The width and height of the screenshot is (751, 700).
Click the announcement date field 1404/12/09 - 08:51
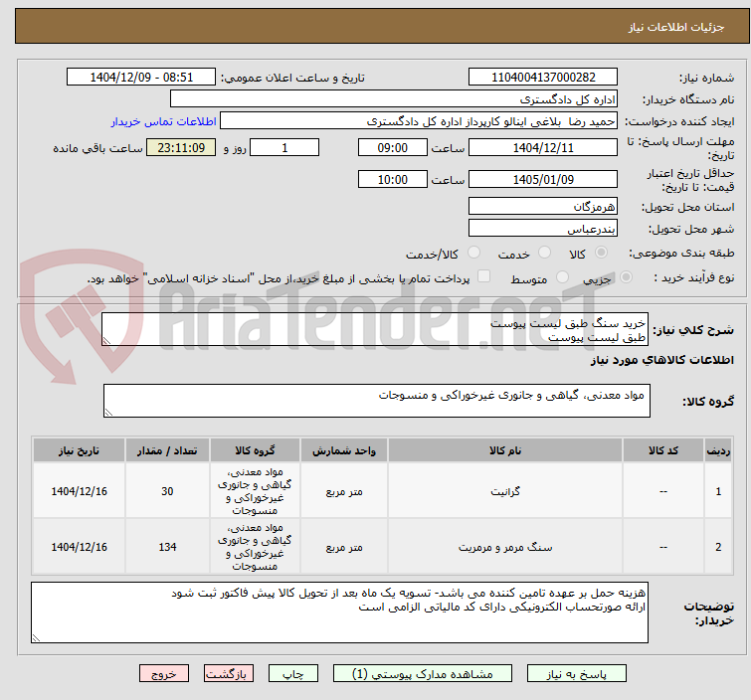coord(141,78)
